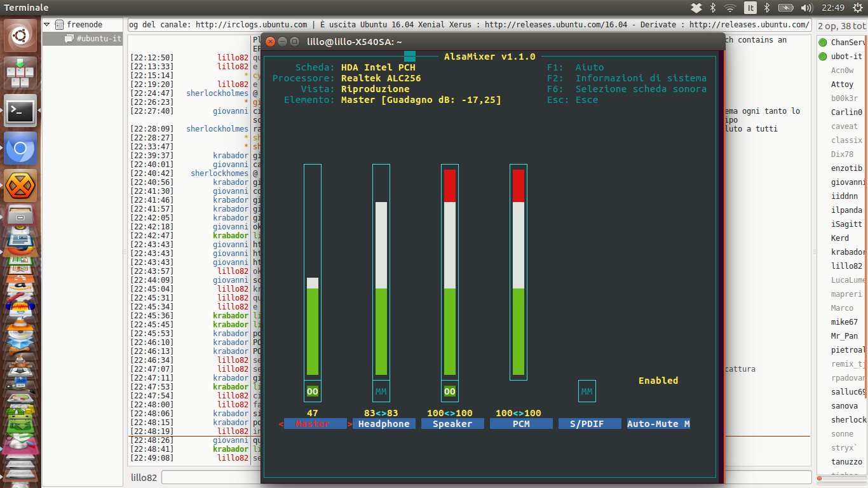Select the Auto-Mute M channel label
This screenshot has width=868, height=488.
[x=658, y=424]
